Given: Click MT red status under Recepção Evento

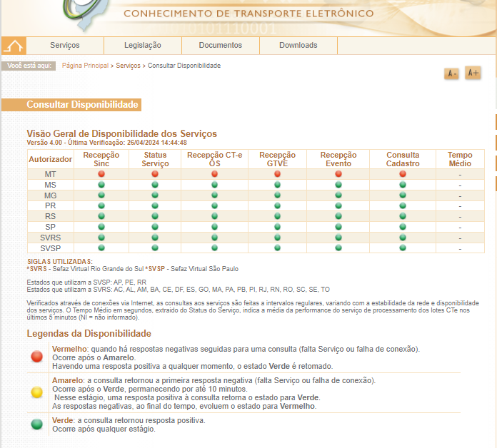Looking at the screenshot, I should (x=338, y=174).
